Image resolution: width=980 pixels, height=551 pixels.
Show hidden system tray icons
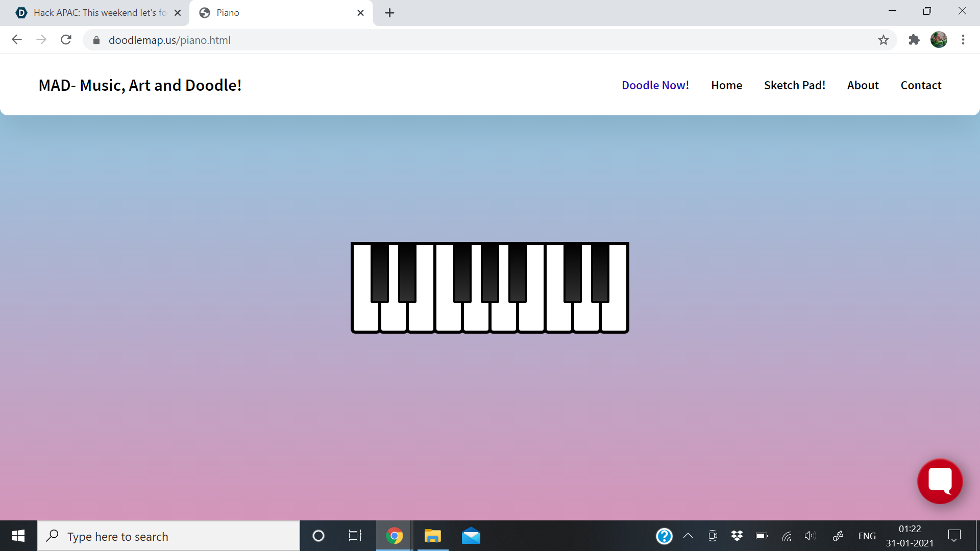[688, 536]
